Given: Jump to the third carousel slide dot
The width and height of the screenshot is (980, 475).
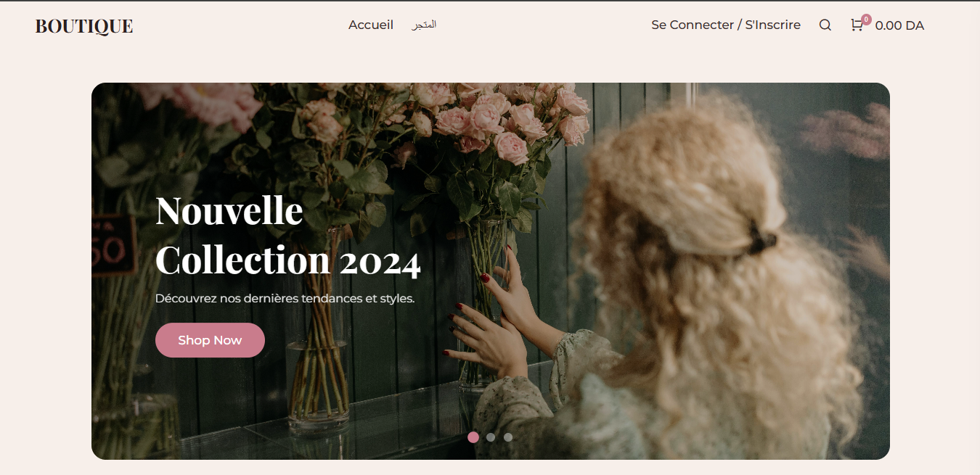Looking at the screenshot, I should tap(508, 437).
